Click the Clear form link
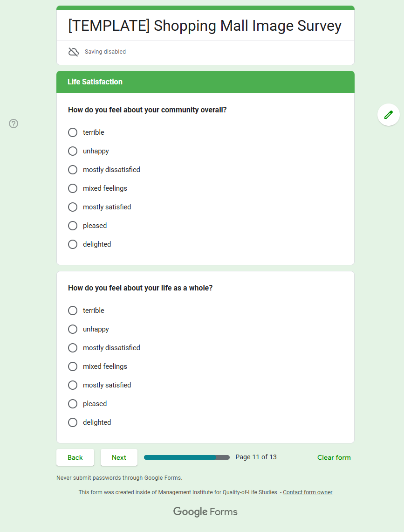 [x=334, y=457]
